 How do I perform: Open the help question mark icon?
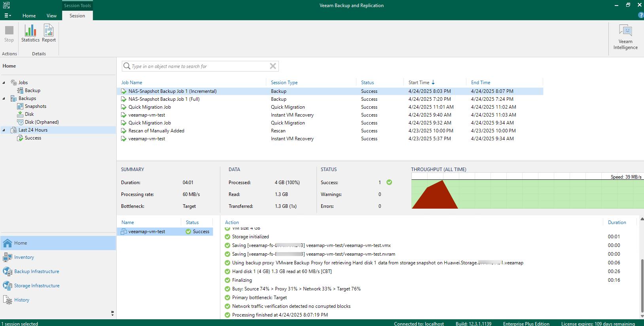click(x=641, y=15)
